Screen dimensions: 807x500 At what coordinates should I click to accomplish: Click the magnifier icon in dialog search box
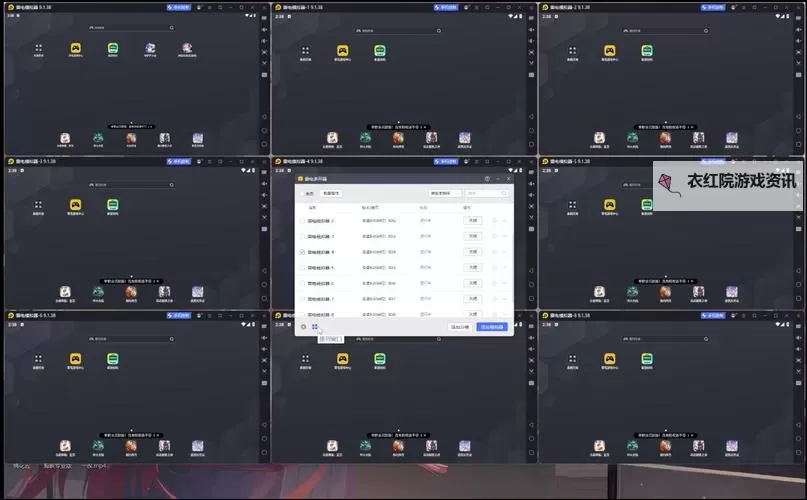pyautogui.click(x=505, y=193)
